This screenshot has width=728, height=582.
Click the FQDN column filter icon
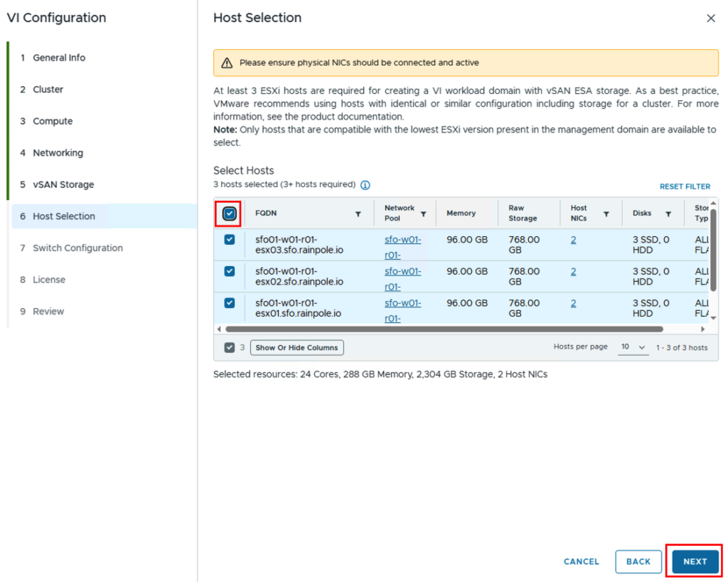(358, 214)
